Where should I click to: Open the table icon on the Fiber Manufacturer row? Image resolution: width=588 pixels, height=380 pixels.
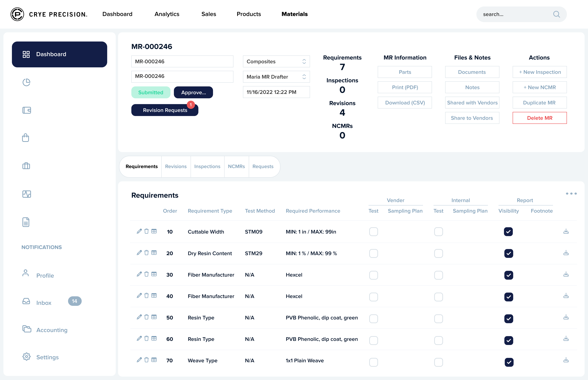pos(154,274)
